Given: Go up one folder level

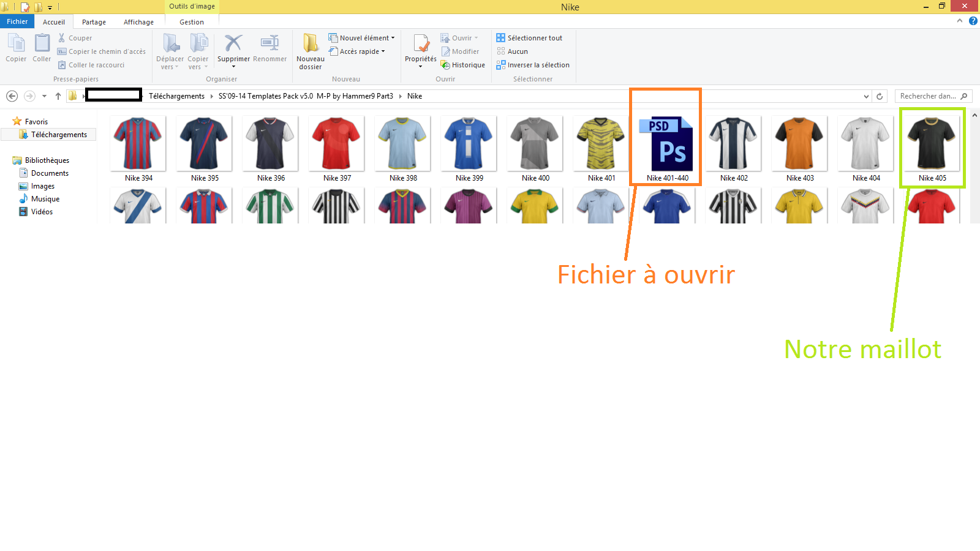Looking at the screenshot, I should [x=58, y=96].
